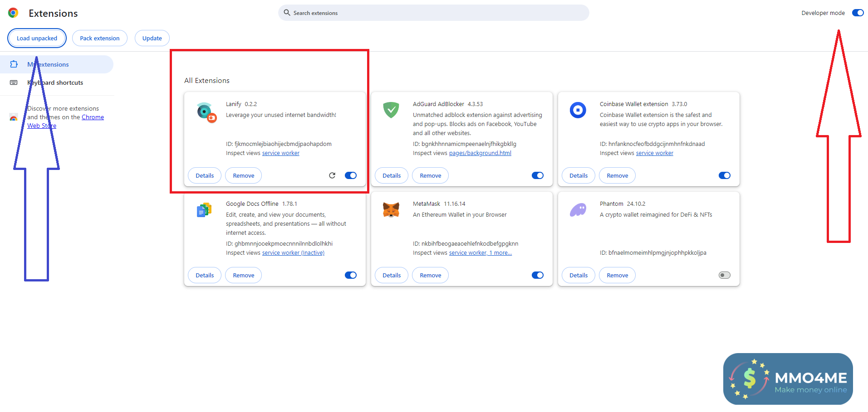Click the Load unpacked button
868x412 pixels.
(37, 38)
